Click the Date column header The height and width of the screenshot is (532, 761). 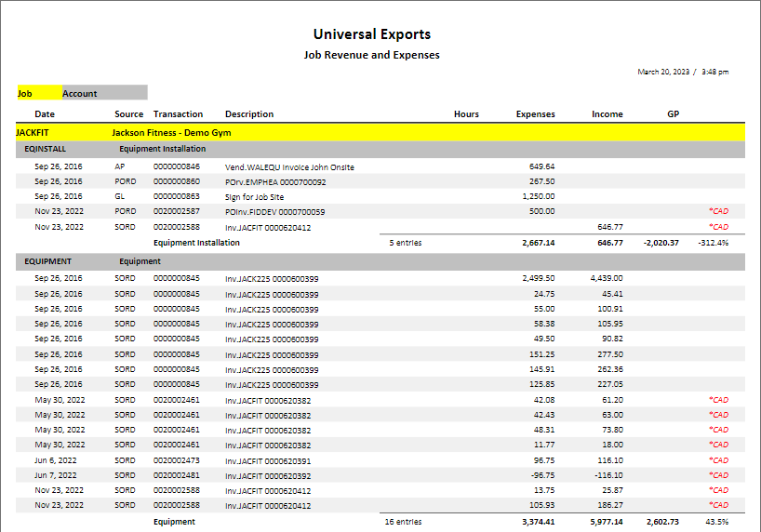coord(45,114)
